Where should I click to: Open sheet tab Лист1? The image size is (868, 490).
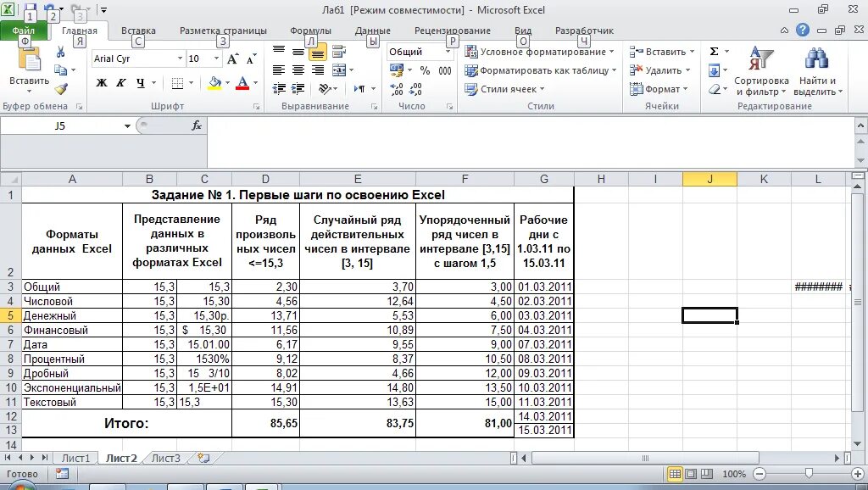pos(75,459)
